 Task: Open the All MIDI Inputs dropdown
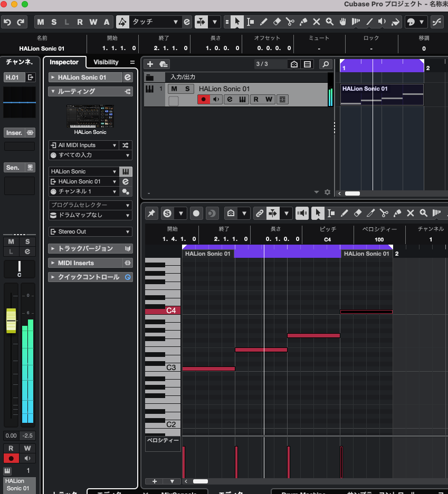pos(83,145)
